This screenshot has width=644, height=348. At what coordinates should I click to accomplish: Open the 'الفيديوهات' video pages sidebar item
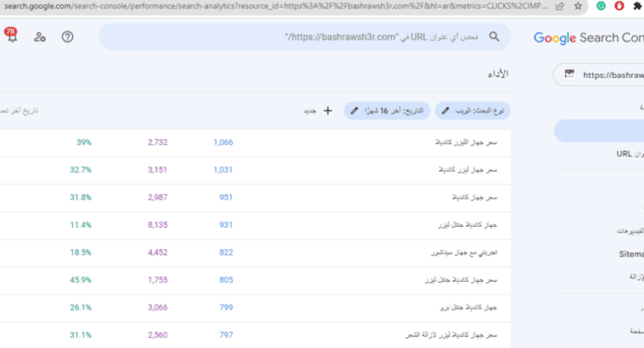pyautogui.click(x=630, y=231)
